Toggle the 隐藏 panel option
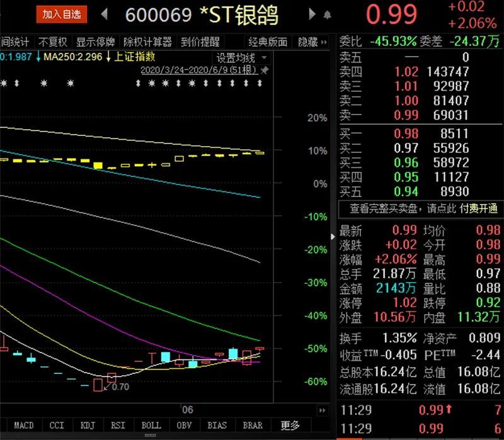Viewport: 504px width, 440px height. pos(308,42)
